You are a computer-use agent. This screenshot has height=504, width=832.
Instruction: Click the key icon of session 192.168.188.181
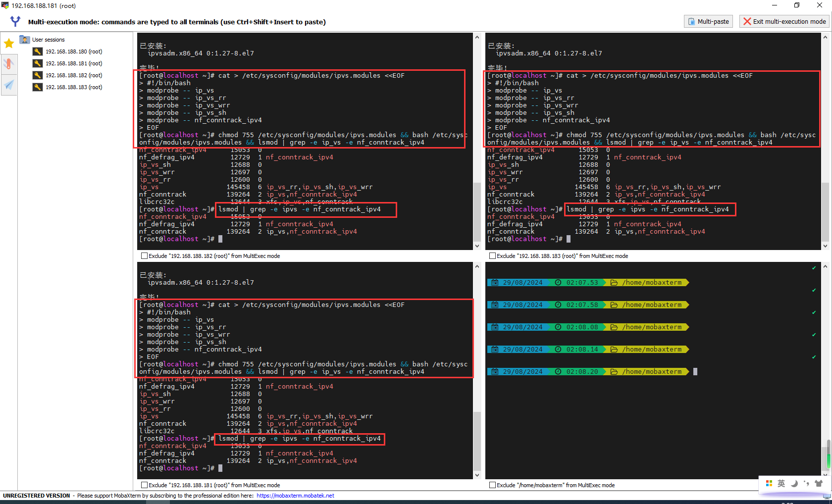point(38,63)
